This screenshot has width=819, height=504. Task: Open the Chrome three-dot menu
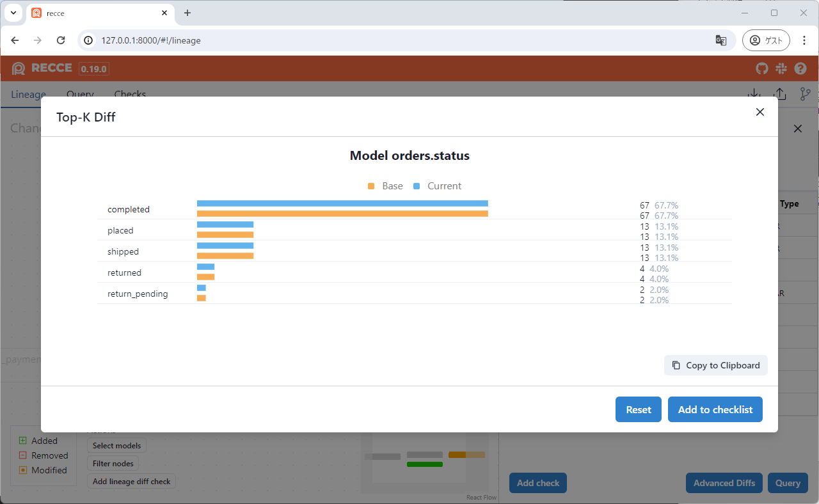tap(804, 40)
